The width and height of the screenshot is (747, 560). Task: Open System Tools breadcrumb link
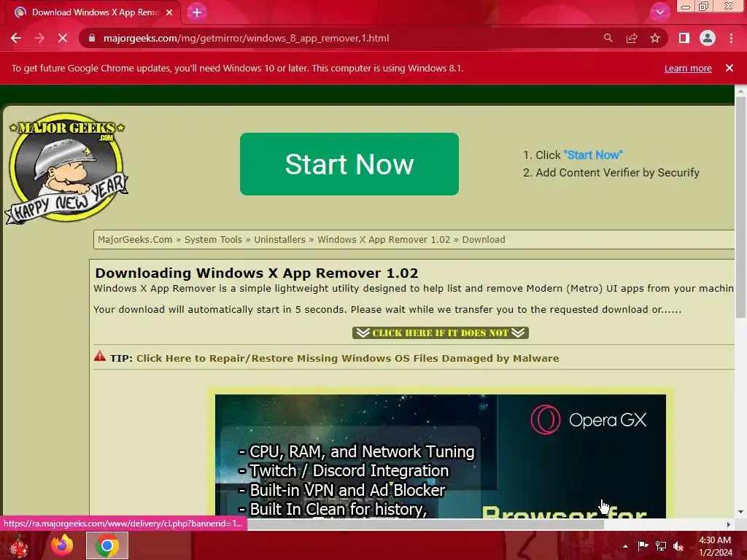pos(213,239)
